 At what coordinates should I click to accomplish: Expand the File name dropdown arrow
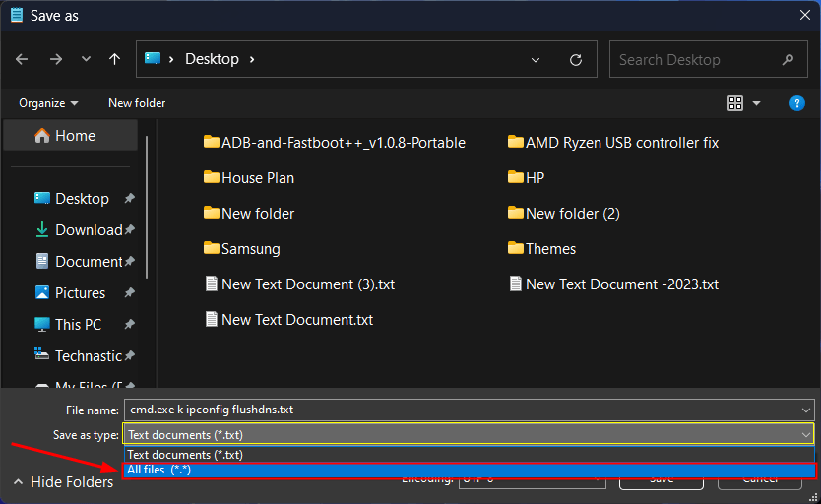[x=806, y=409]
